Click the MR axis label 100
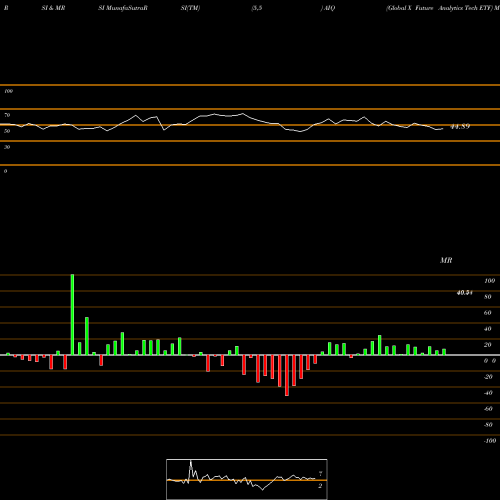 point(489,281)
